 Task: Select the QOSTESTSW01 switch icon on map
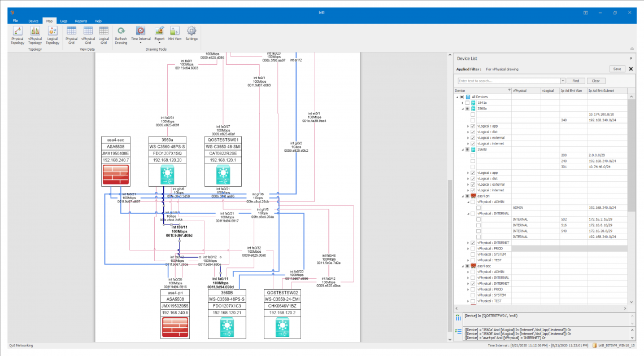[223, 174]
